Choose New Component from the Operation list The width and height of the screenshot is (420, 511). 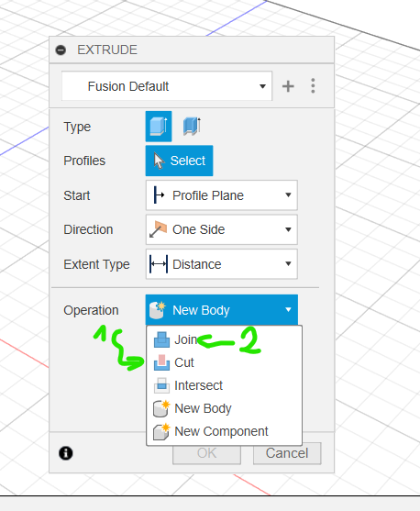(224, 431)
